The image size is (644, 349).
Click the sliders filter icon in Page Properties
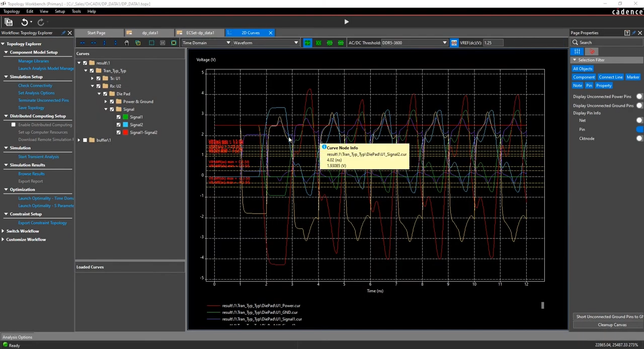[x=577, y=52]
